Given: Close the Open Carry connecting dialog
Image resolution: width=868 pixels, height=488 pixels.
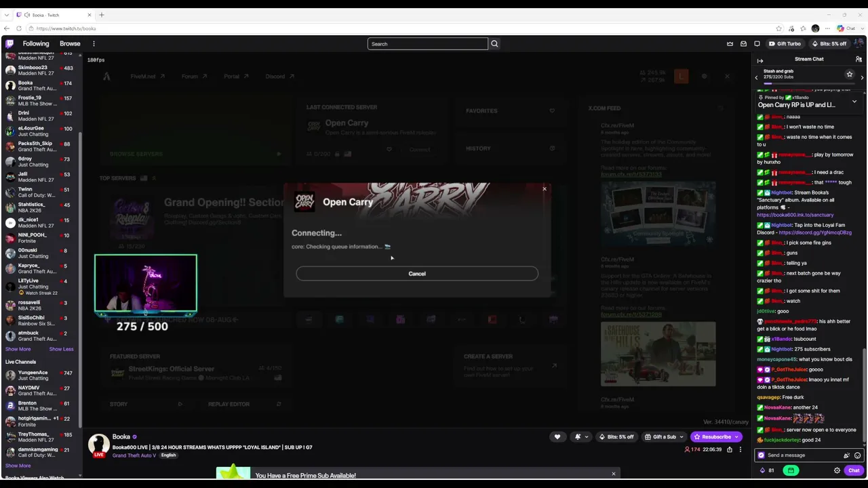Looking at the screenshot, I should tap(544, 189).
